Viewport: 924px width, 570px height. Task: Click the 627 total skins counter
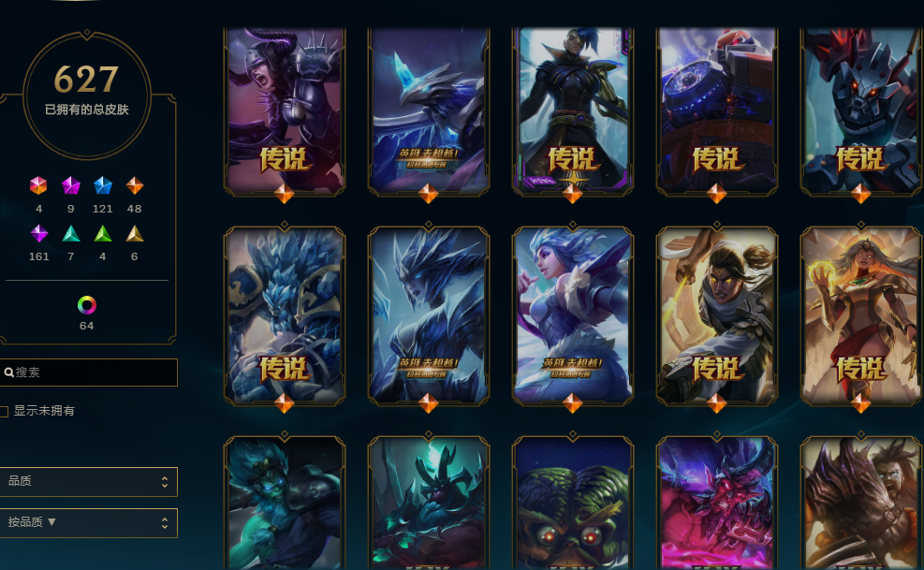(x=87, y=79)
